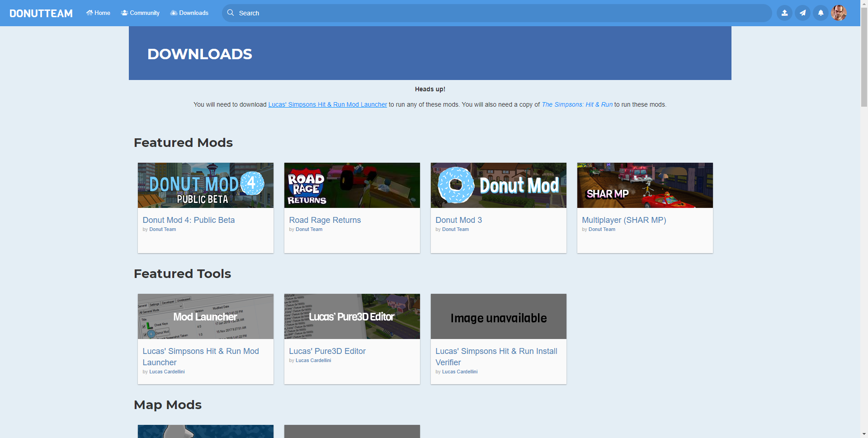Viewport: 868px width, 438px height.
Task: Click the Heads up! notice text
Action: coord(430,89)
